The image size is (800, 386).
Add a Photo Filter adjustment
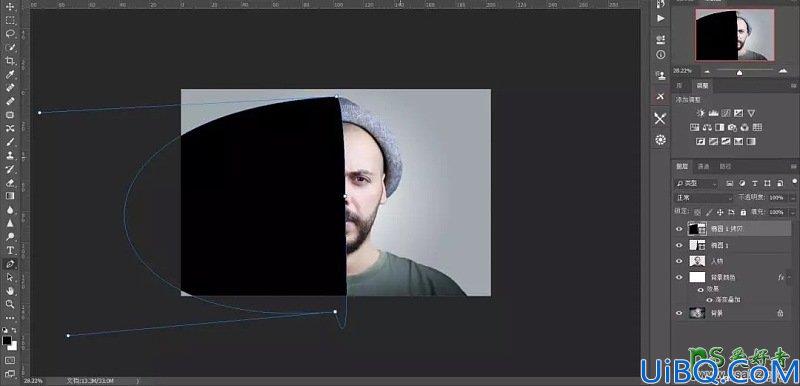click(x=732, y=127)
